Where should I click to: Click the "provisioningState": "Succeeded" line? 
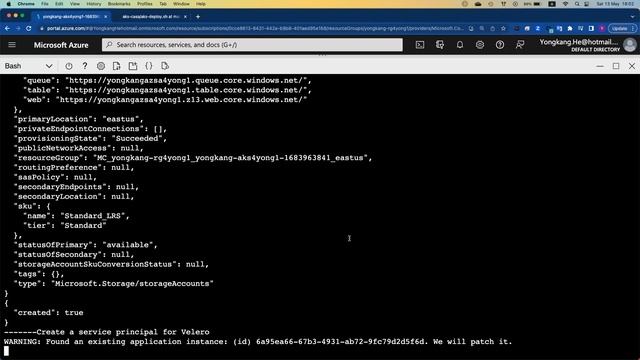[91, 138]
